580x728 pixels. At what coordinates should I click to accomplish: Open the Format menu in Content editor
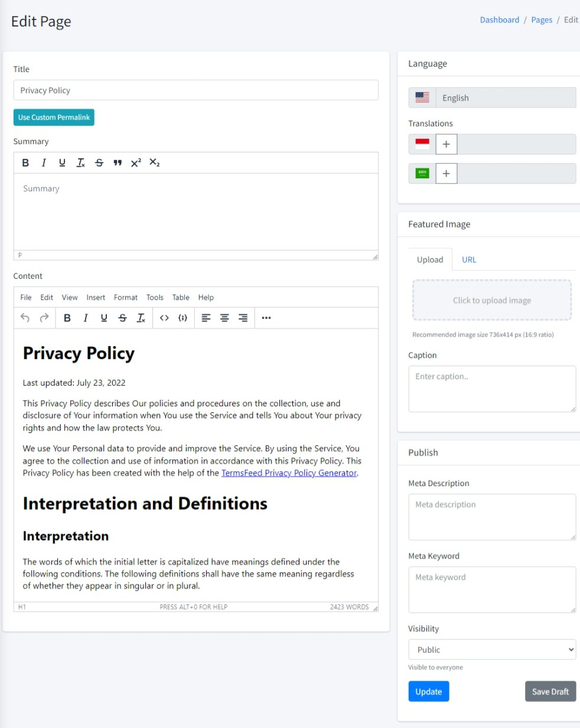pyautogui.click(x=125, y=298)
